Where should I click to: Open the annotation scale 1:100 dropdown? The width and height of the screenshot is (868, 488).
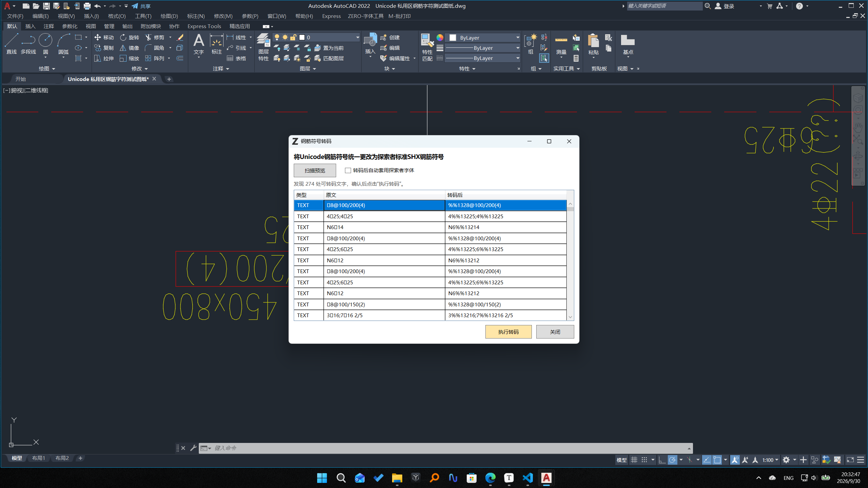(770, 460)
